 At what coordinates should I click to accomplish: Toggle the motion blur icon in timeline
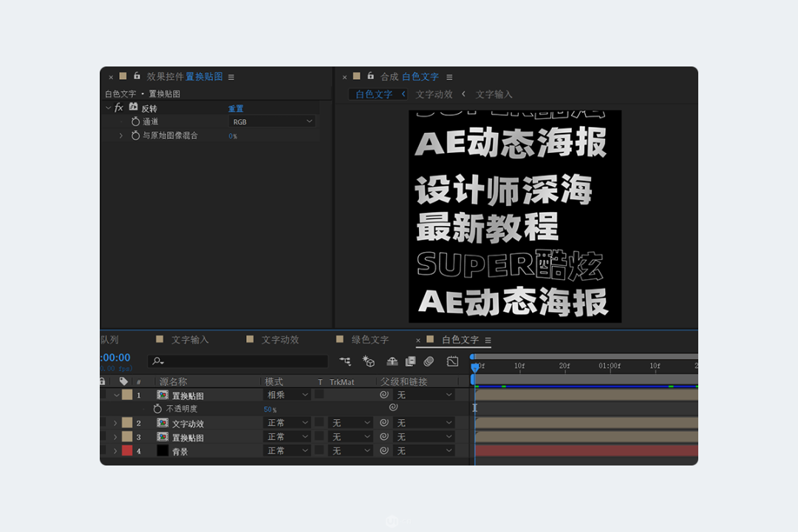coord(429,361)
